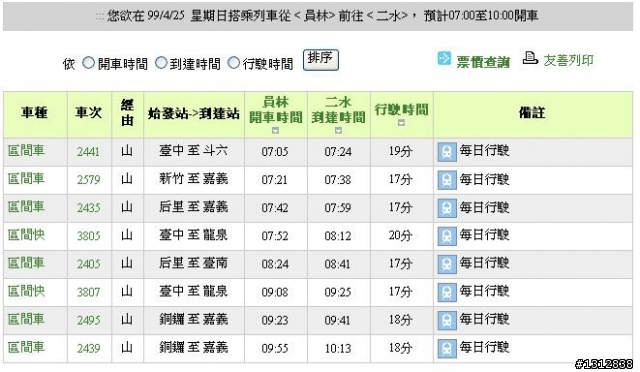Screen dimensions: 640x372
Task: Click departure time 07:05
Action: click(x=275, y=152)
